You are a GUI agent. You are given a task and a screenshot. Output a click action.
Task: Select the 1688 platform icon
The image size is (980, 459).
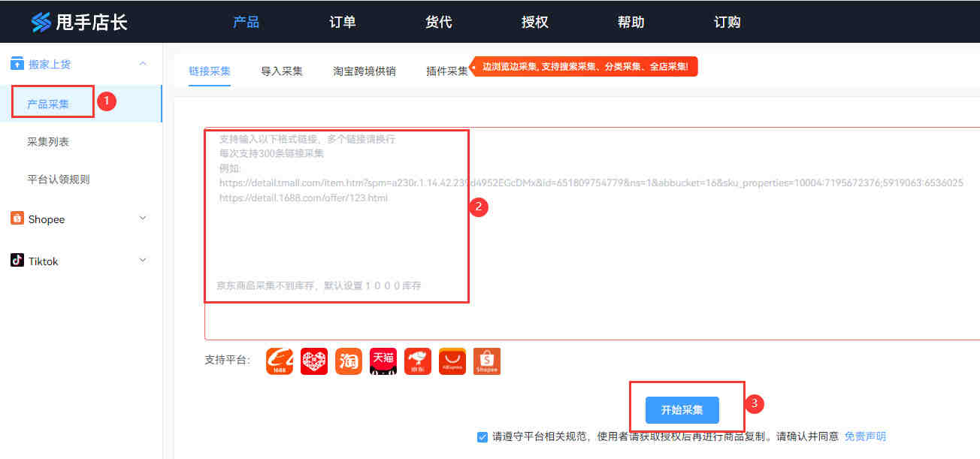pos(280,361)
